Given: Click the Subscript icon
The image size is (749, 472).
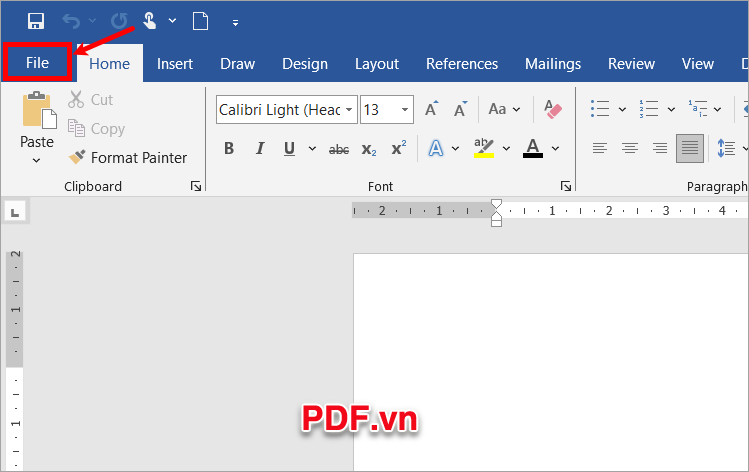Looking at the screenshot, I should [369, 149].
